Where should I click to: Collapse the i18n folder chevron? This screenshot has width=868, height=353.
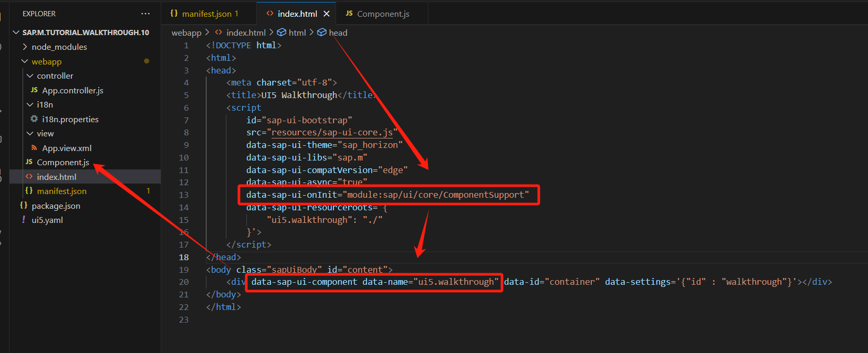(30, 104)
